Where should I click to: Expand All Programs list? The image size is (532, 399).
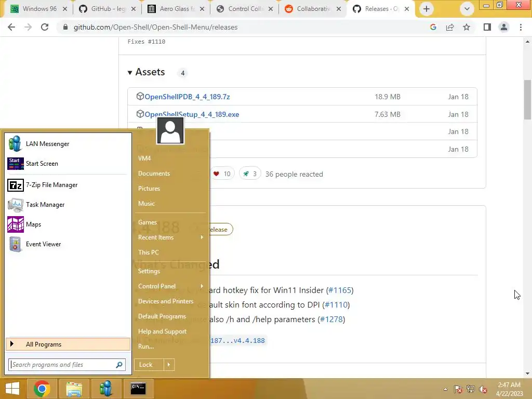pos(68,344)
